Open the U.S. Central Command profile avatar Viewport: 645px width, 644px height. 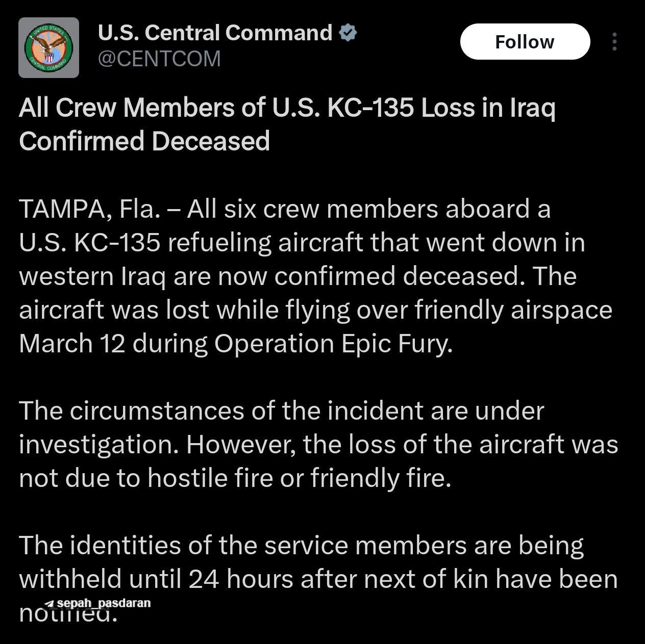(49, 48)
